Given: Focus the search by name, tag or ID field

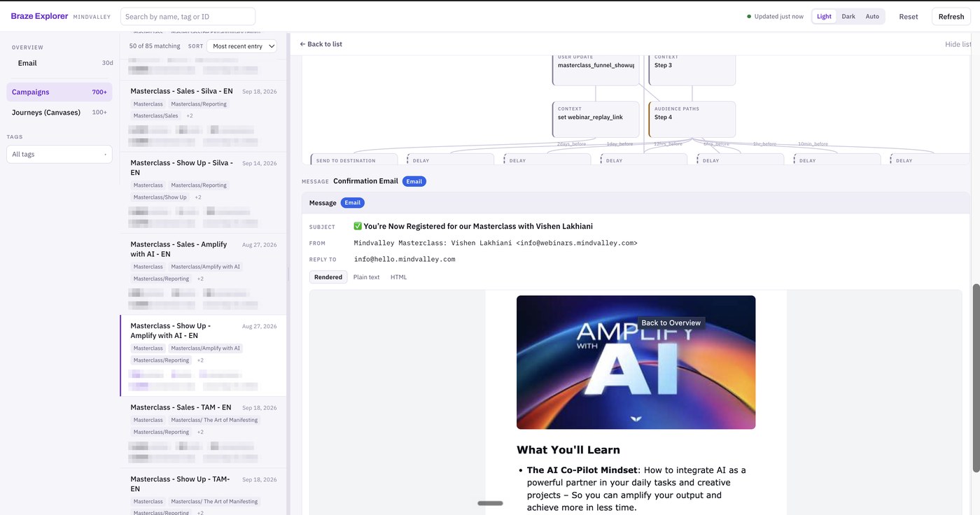Looking at the screenshot, I should tap(188, 16).
